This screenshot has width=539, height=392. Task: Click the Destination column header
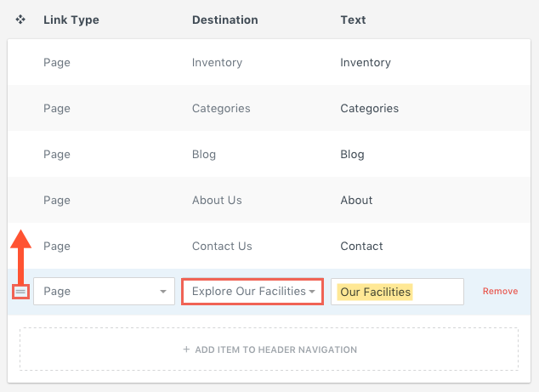(x=225, y=20)
